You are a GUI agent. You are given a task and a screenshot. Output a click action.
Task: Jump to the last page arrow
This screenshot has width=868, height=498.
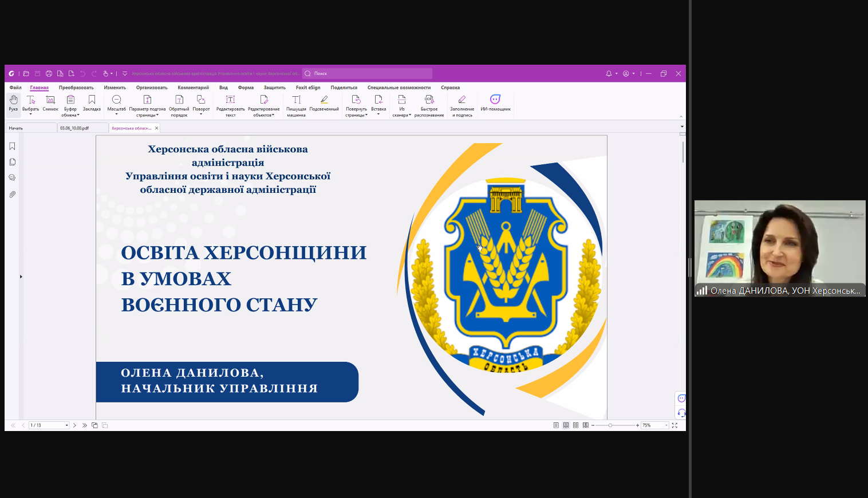click(x=85, y=425)
